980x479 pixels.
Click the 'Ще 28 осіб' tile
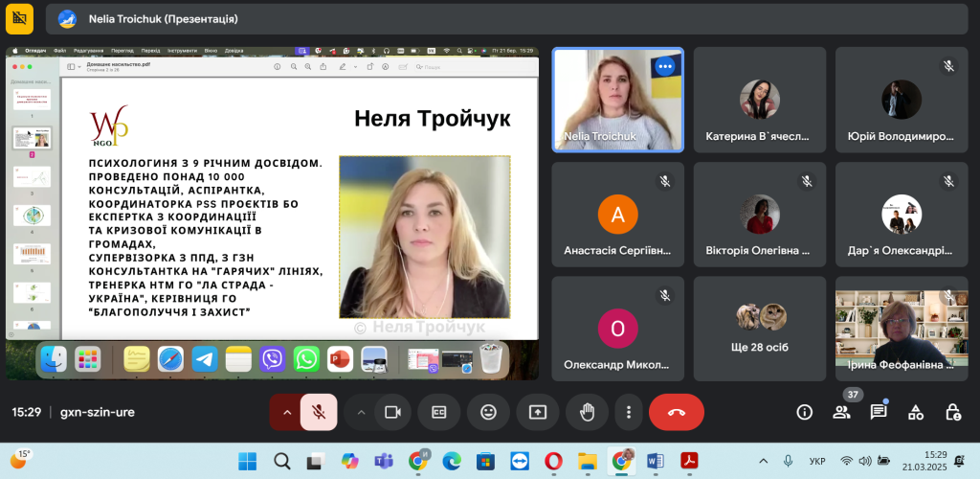pos(760,329)
